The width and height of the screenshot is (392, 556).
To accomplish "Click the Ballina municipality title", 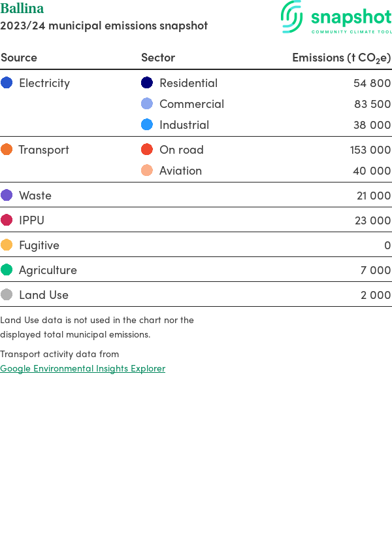I will tap(22, 9).
